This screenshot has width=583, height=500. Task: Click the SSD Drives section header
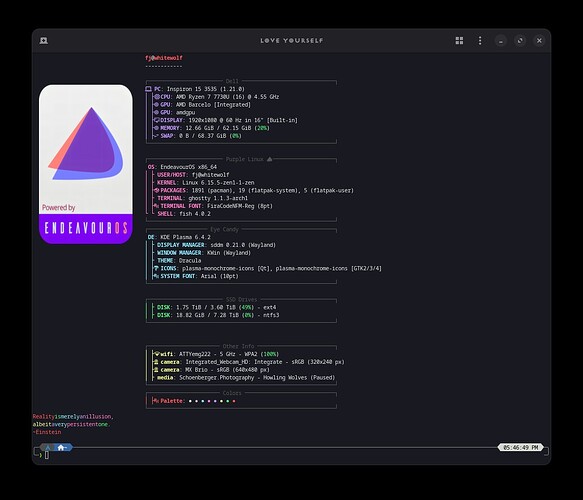(x=241, y=299)
